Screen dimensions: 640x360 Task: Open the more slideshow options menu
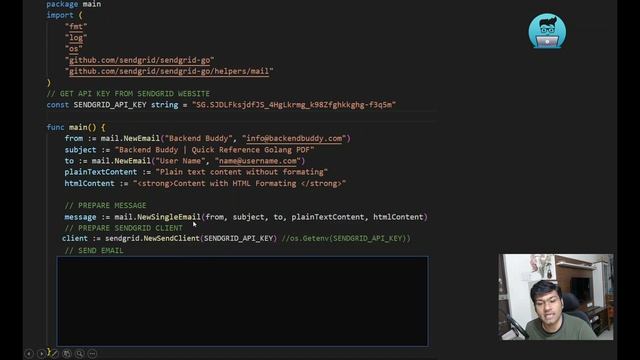[x=92, y=353]
